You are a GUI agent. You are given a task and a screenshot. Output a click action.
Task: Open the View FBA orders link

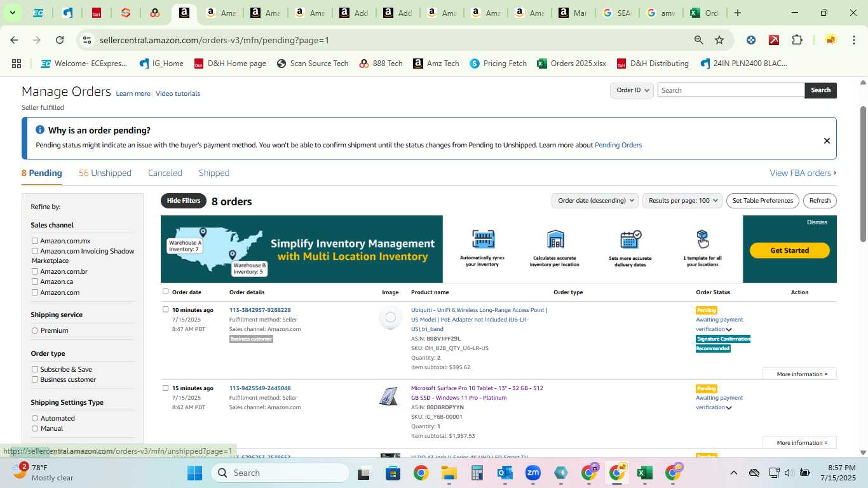click(803, 173)
